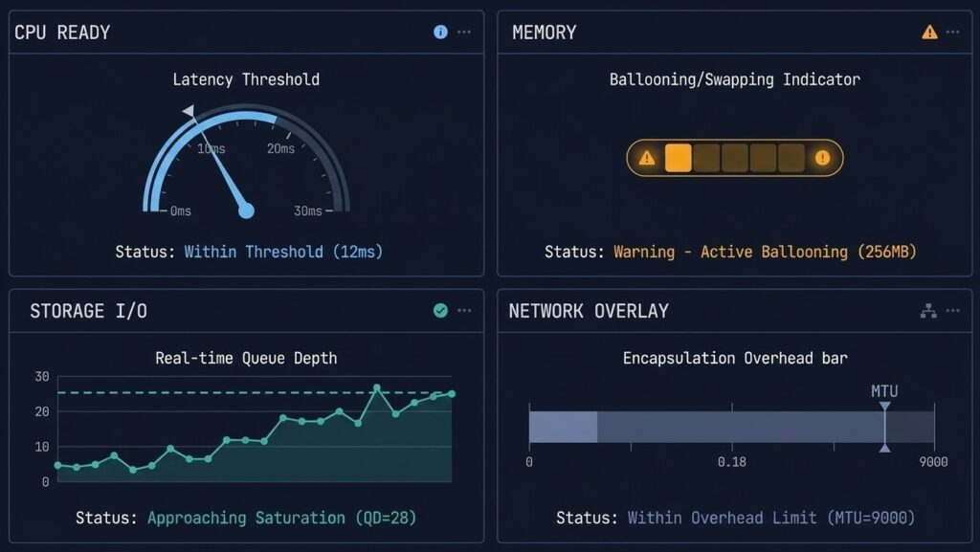Open the Storage I/O more options menu
This screenshot has height=552, width=980.
coord(464,310)
